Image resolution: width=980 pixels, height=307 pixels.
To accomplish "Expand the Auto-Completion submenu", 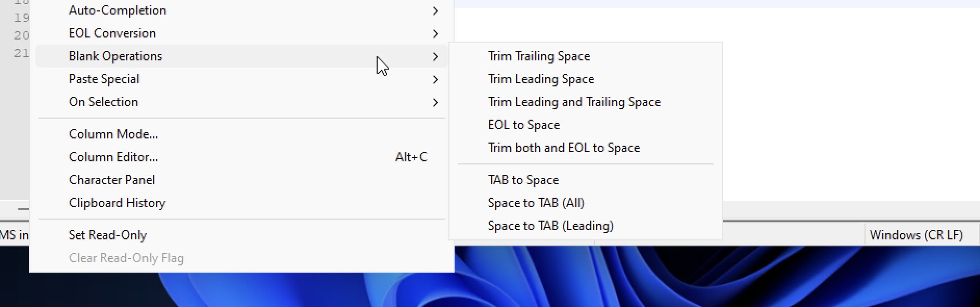I will [x=117, y=10].
